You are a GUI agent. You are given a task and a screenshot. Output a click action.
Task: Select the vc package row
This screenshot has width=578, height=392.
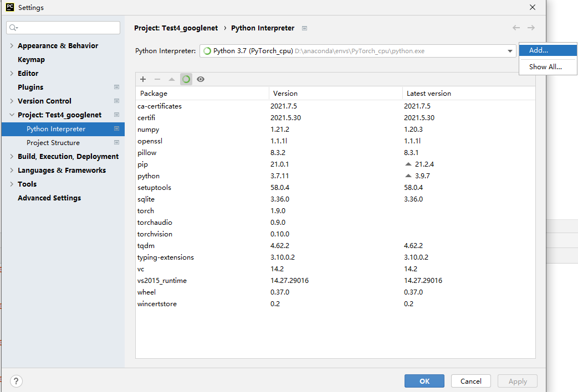(x=335, y=269)
